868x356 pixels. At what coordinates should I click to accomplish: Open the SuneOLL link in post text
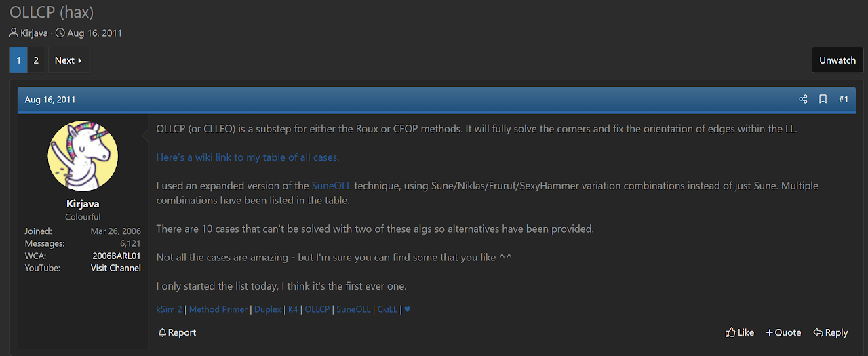[332, 185]
